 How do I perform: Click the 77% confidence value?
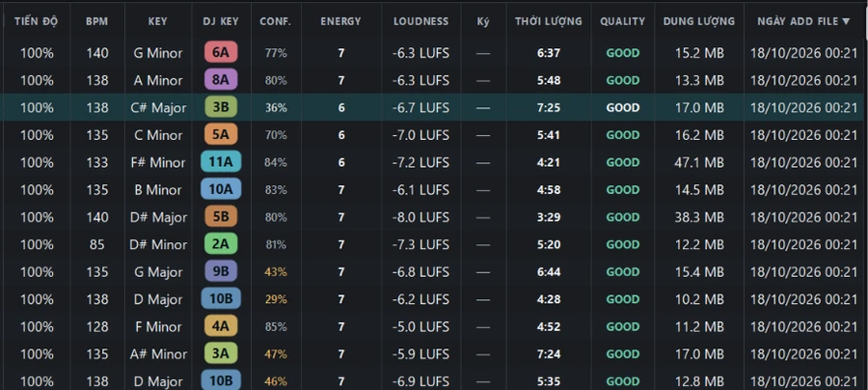(276, 53)
